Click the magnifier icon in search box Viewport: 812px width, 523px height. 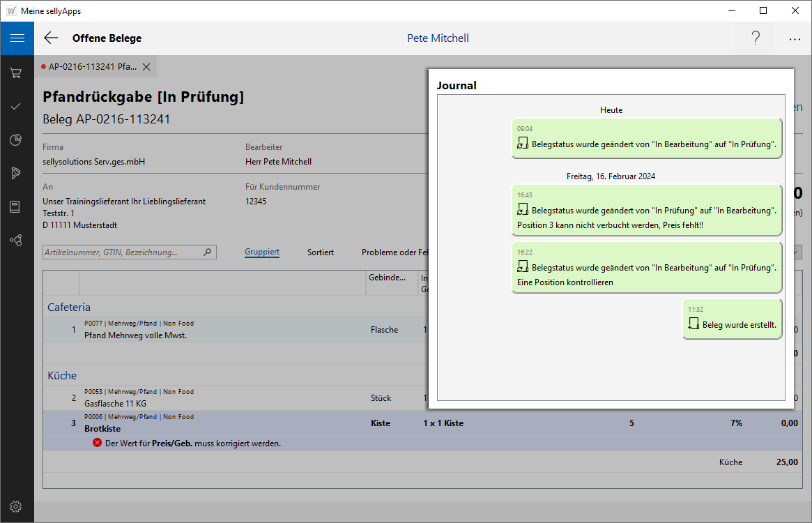click(x=207, y=252)
